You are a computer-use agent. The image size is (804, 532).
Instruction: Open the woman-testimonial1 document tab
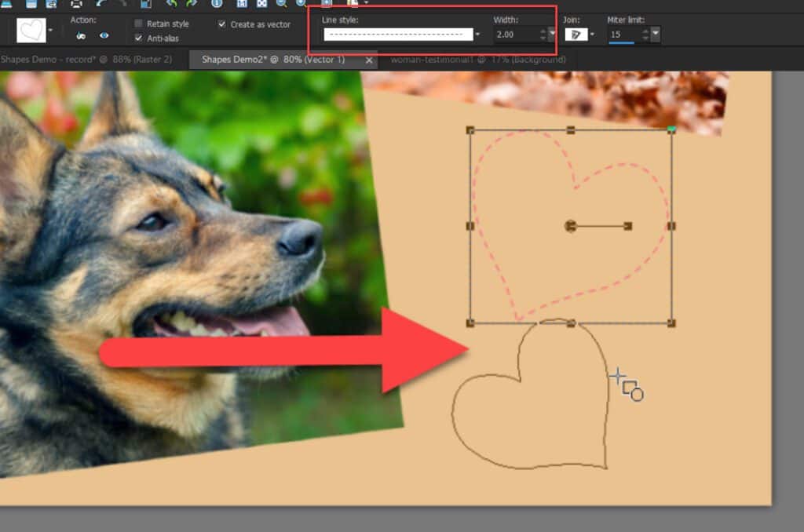click(477, 60)
